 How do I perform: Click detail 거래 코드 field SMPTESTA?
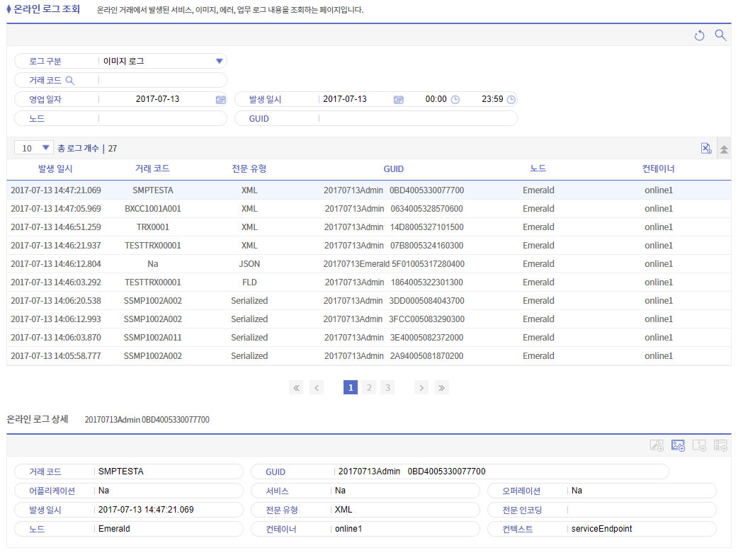(x=168, y=472)
